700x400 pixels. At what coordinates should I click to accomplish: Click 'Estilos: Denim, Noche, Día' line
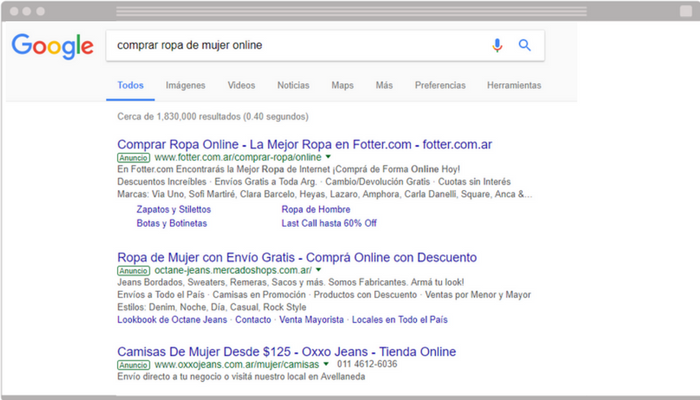tap(212, 307)
